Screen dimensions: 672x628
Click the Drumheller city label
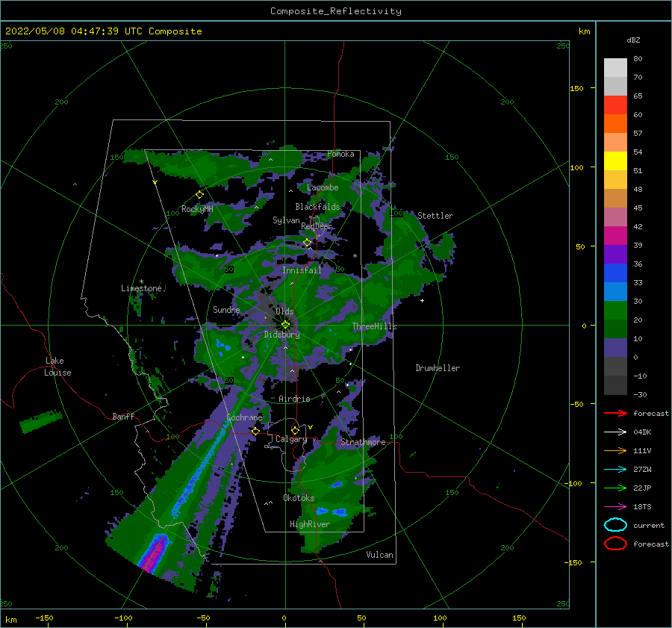coord(438,368)
